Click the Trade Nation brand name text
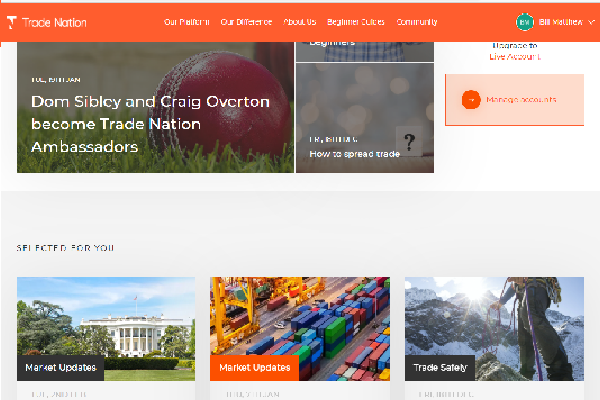 [x=54, y=23]
